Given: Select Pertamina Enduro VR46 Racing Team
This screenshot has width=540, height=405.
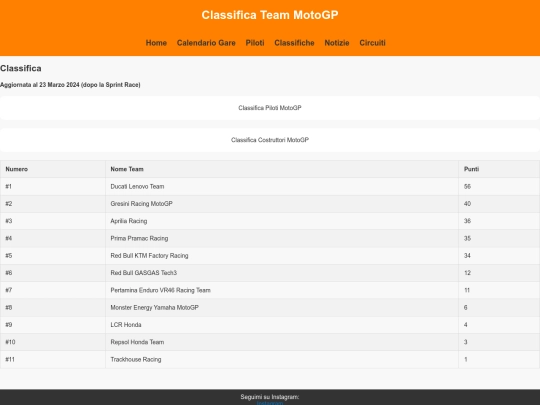Looking at the screenshot, I should 160,290.
